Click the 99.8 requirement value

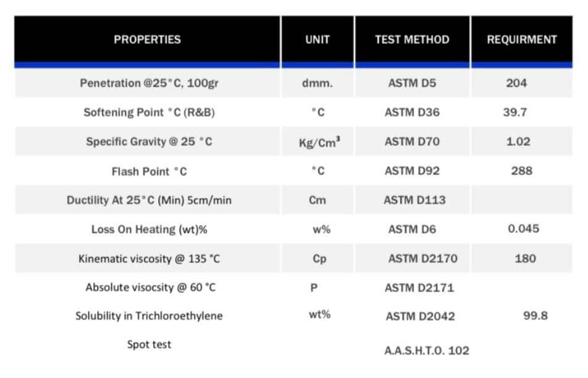[535, 316]
